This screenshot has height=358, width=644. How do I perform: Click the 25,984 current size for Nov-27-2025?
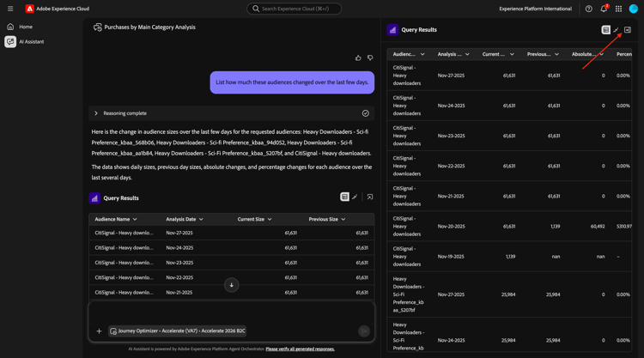pyautogui.click(x=508, y=294)
